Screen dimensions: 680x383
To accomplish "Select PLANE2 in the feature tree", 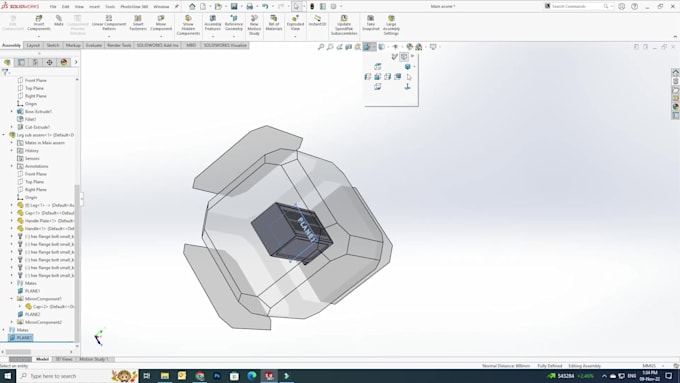I will (32, 314).
